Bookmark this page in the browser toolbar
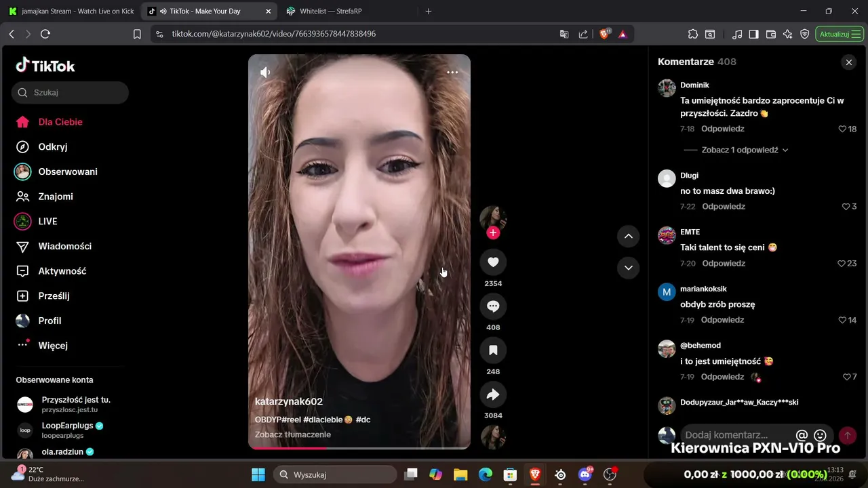 (x=137, y=34)
